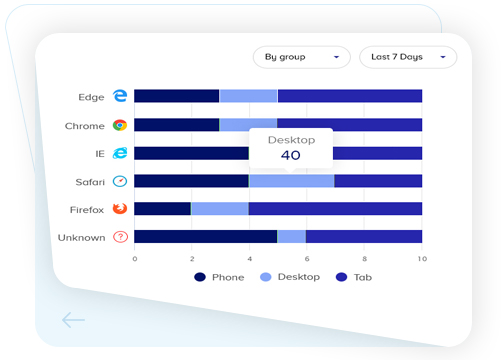Click Unknown bar Tab segment
This screenshot has width=502, height=360.
pos(364,237)
